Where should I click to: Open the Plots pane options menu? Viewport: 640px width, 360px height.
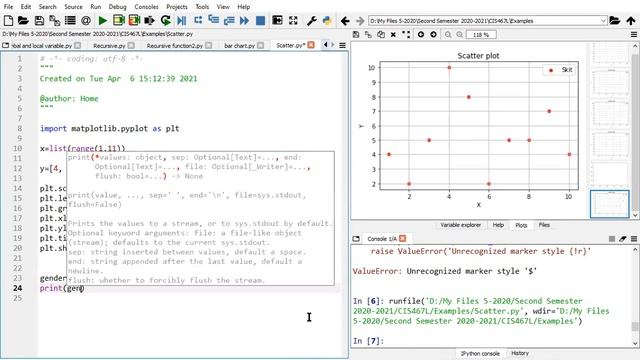634,35
